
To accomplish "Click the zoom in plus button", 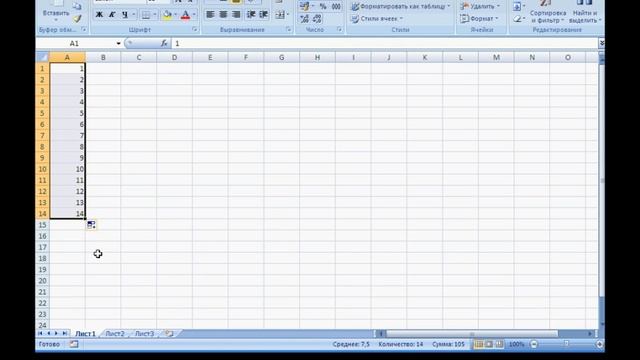I will click(x=599, y=344).
